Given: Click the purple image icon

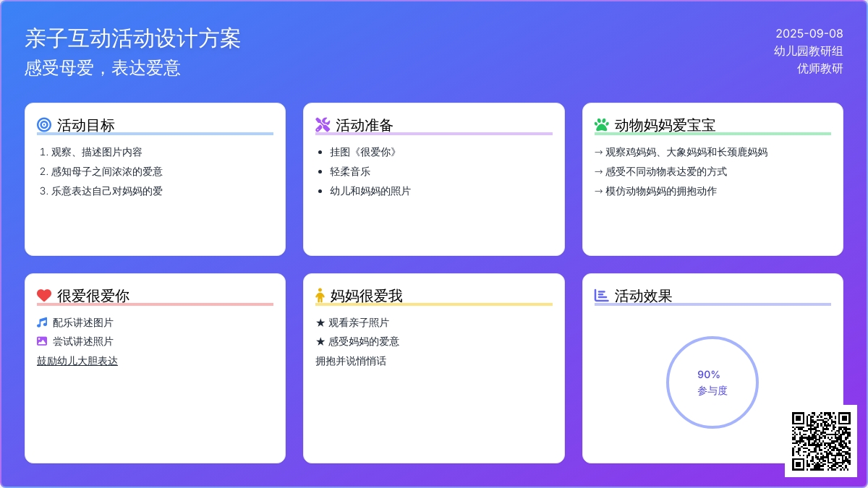Looking at the screenshot, I should click(42, 341).
